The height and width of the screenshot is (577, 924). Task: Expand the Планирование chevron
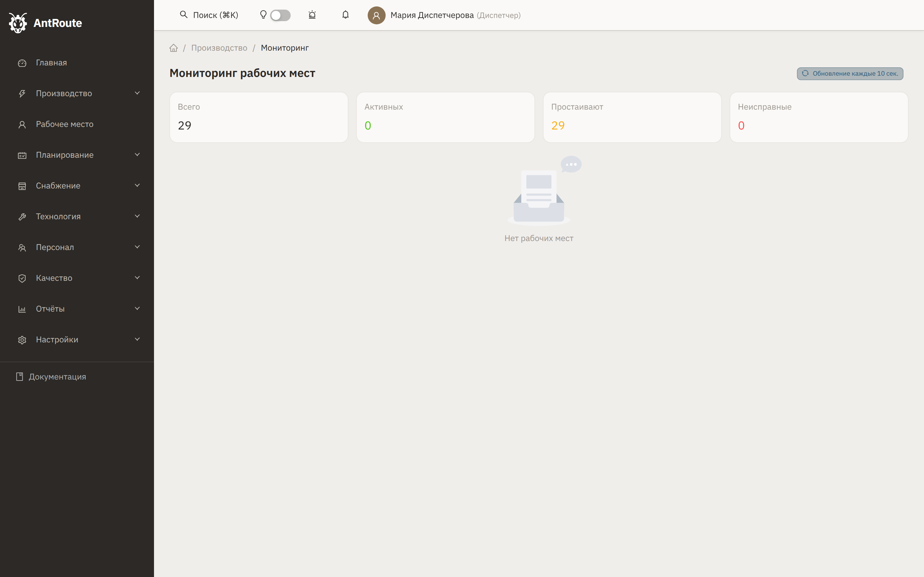click(137, 155)
